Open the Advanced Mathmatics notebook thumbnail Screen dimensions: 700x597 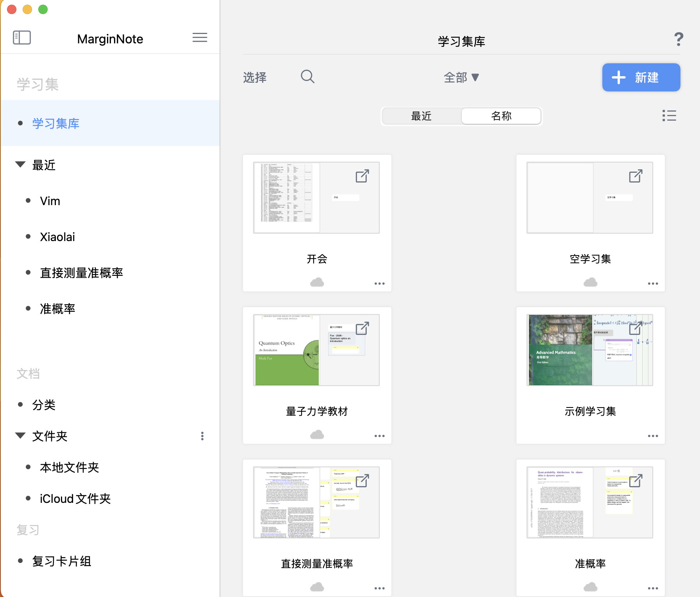[x=590, y=350]
